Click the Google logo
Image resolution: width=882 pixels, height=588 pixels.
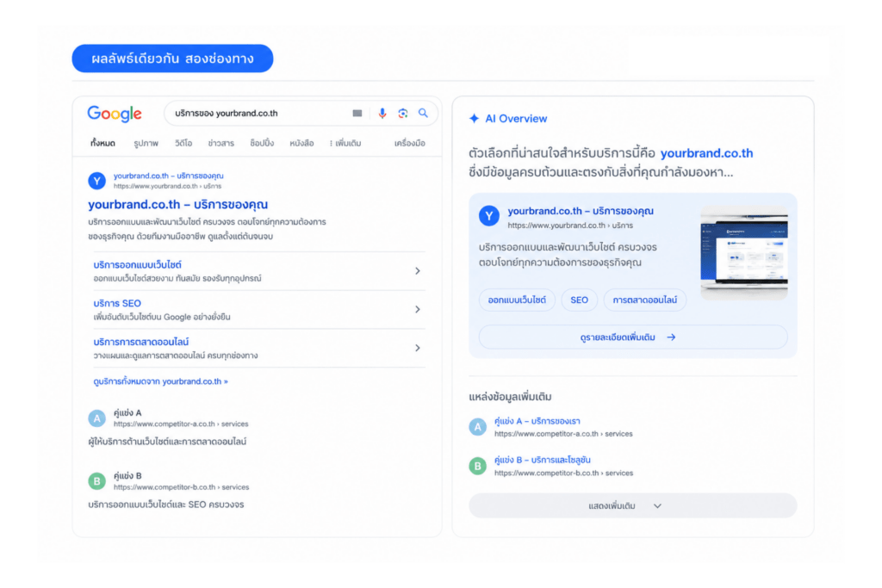point(115,115)
